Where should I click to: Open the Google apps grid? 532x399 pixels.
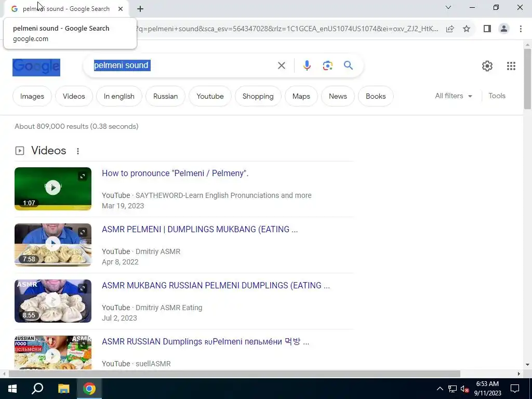[511, 66]
